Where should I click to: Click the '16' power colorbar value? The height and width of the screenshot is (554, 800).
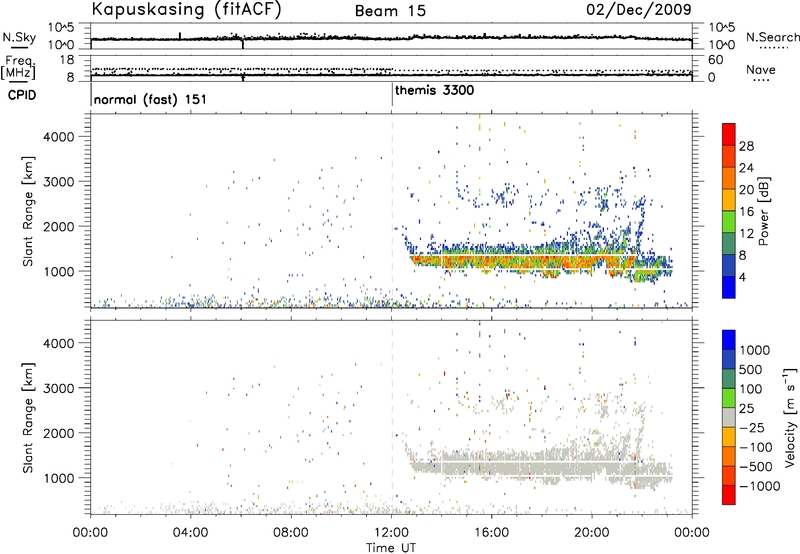[746, 212]
